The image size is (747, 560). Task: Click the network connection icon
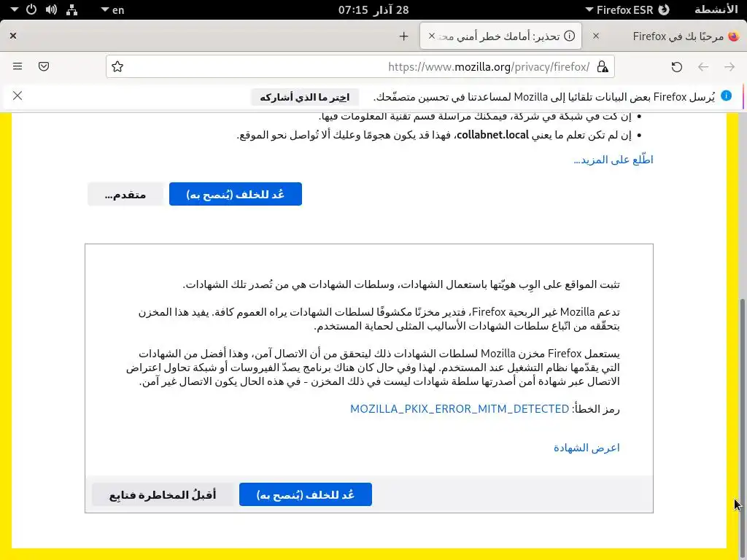[72, 9]
